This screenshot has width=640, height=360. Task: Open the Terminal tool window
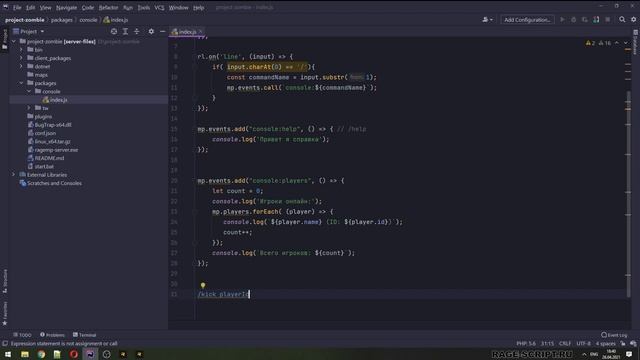[x=84, y=335]
